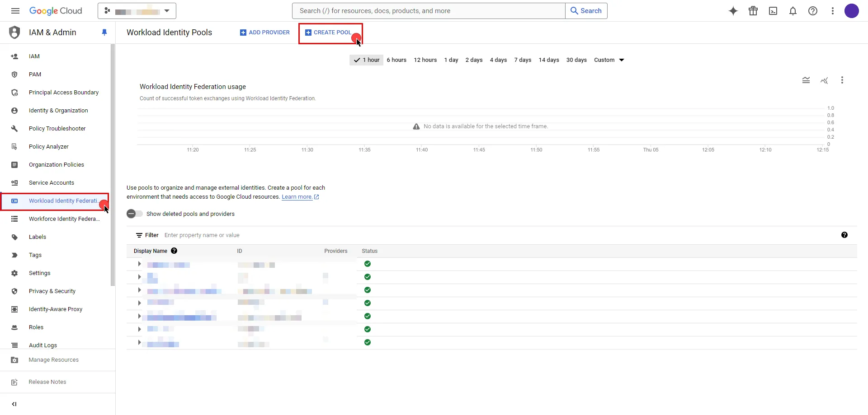Viewport: 868px width, 415px height.
Task: Select the 1 hour time range option
Action: (x=366, y=60)
